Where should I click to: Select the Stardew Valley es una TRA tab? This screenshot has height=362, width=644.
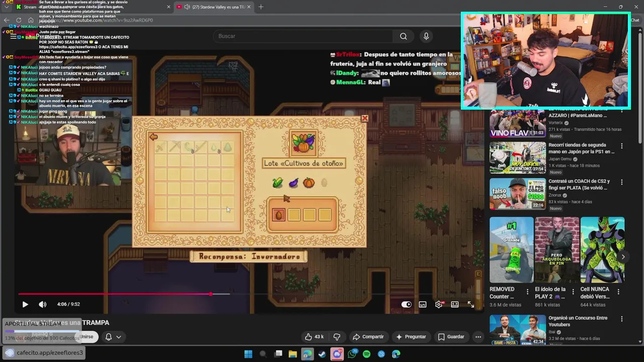(x=213, y=7)
